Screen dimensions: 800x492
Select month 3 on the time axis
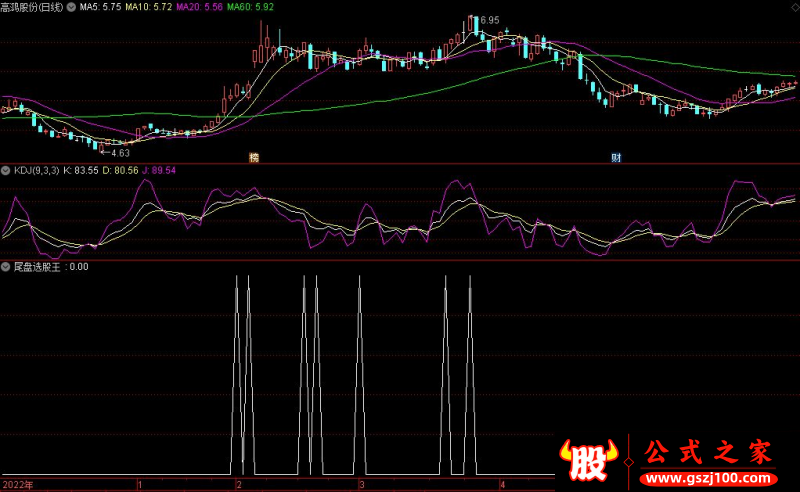coord(362,484)
